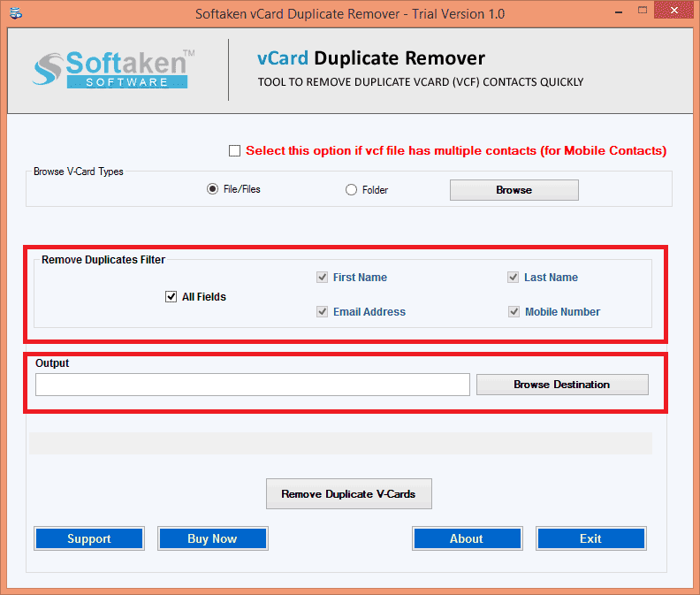Minimize the Softaken window
Image resolution: width=700 pixels, height=595 pixels.
tap(619, 12)
